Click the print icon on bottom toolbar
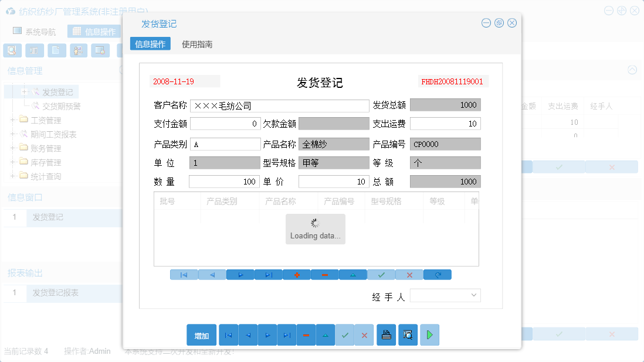This screenshot has height=362, width=644. 386,334
